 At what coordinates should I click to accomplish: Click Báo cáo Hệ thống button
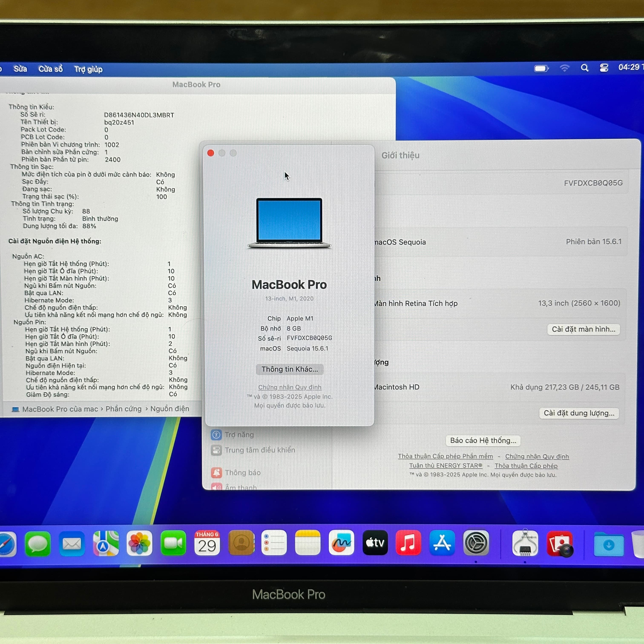[x=483, y=441]
